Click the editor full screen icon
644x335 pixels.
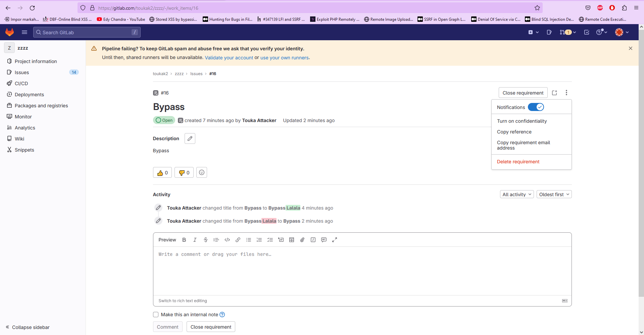pyautogui.click(x=335, y=240)
